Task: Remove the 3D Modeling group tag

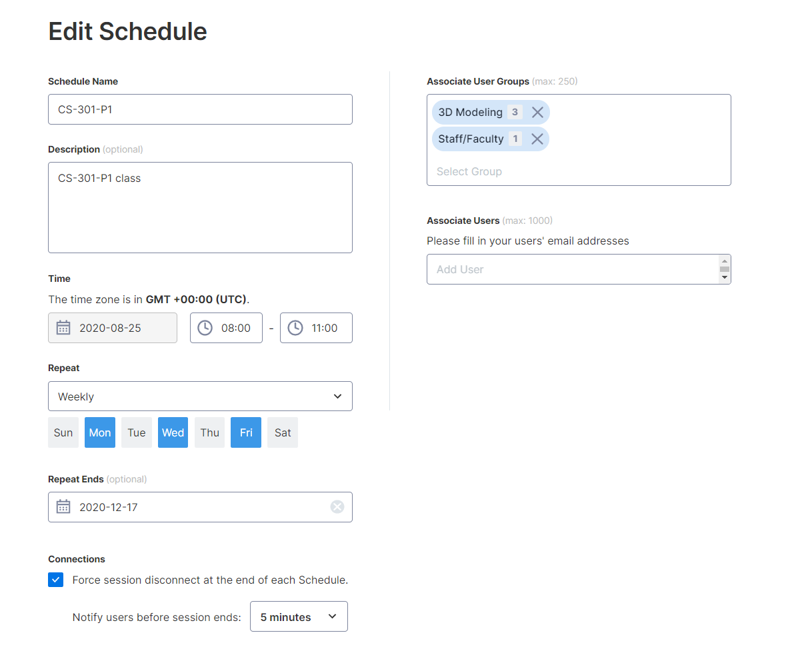Action: 537,113
